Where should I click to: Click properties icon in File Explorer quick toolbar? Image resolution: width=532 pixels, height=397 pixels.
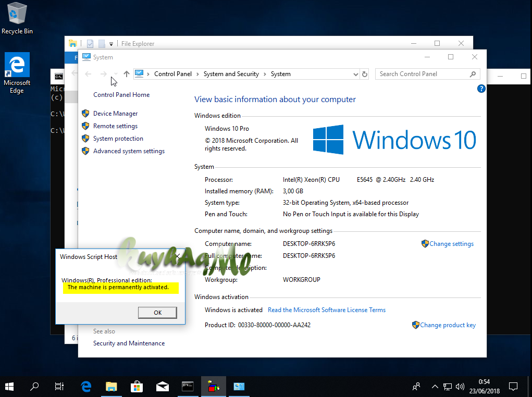tap(90, 43)
